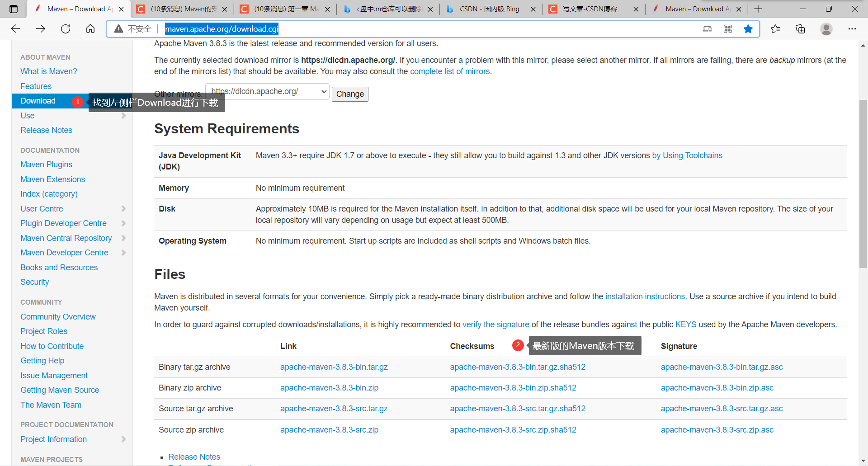
Task: Open the How to Contribute link
Action: (52, 346)
